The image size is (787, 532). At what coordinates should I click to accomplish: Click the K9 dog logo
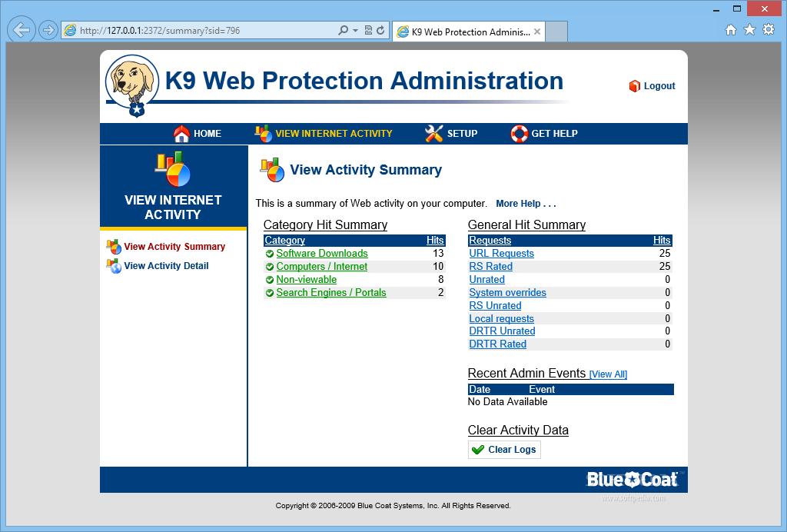tap(132, 85)
